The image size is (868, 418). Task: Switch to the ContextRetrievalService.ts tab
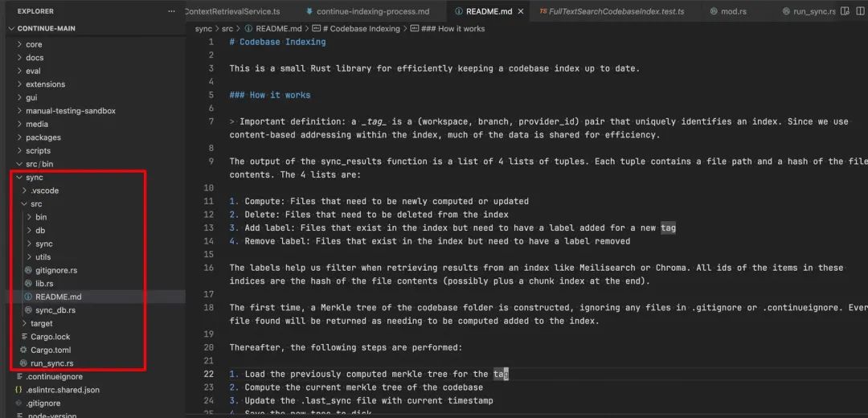pyautogui.click(x=232, y=11)
